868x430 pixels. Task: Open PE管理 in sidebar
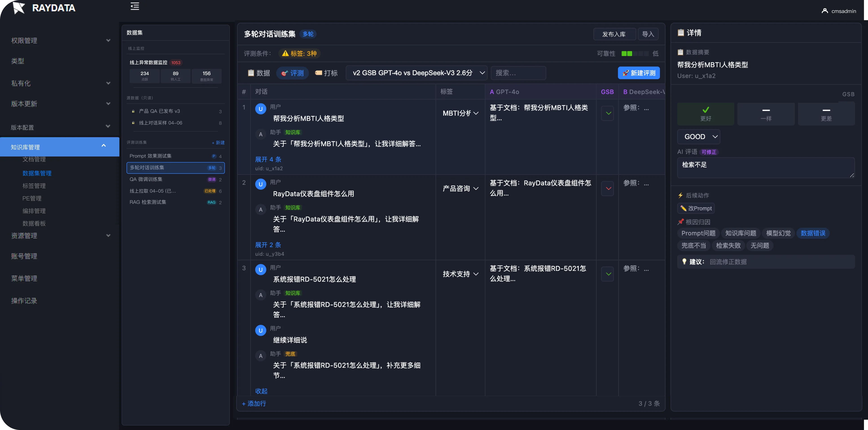point(32,198)
